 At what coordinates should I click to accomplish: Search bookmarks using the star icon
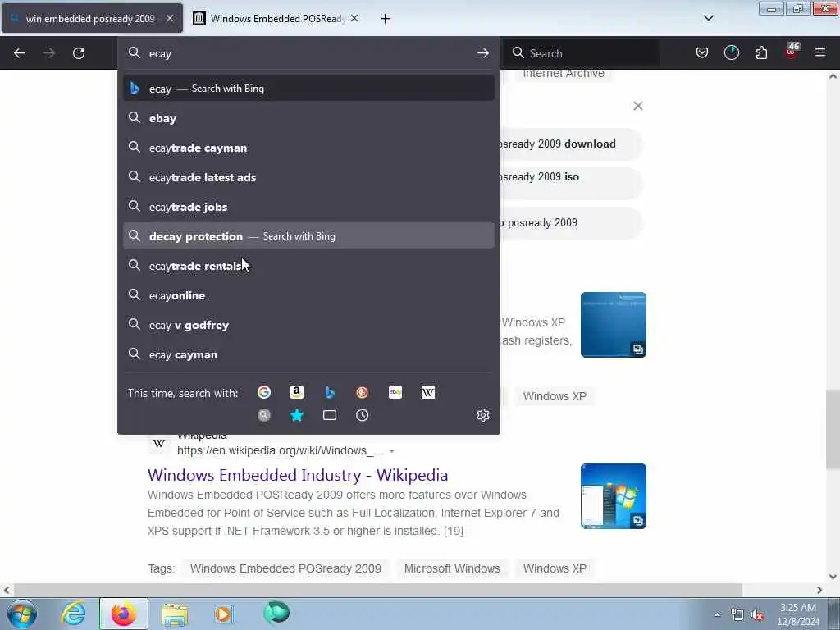coord(296,415)
